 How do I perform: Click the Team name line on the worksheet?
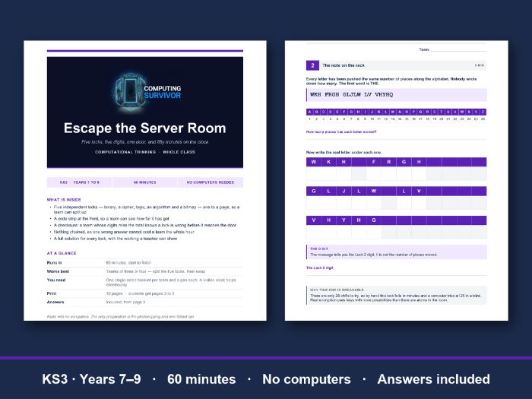click(x=458, y=50)
